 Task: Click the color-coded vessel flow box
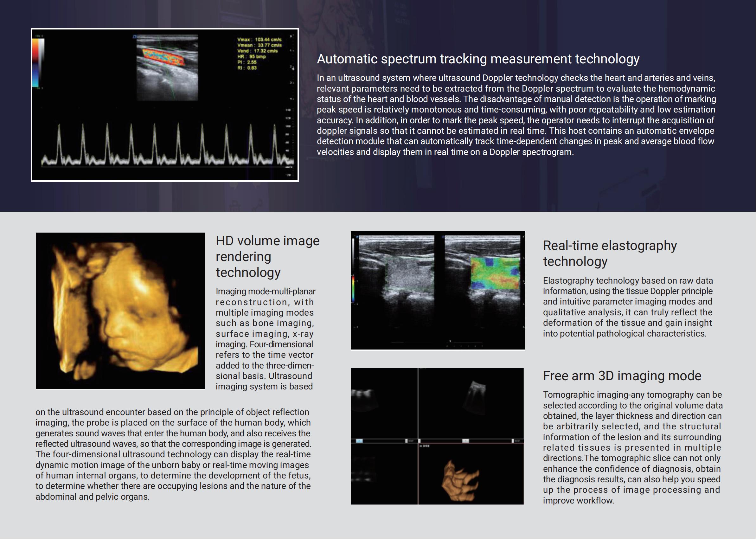[163, 57]
